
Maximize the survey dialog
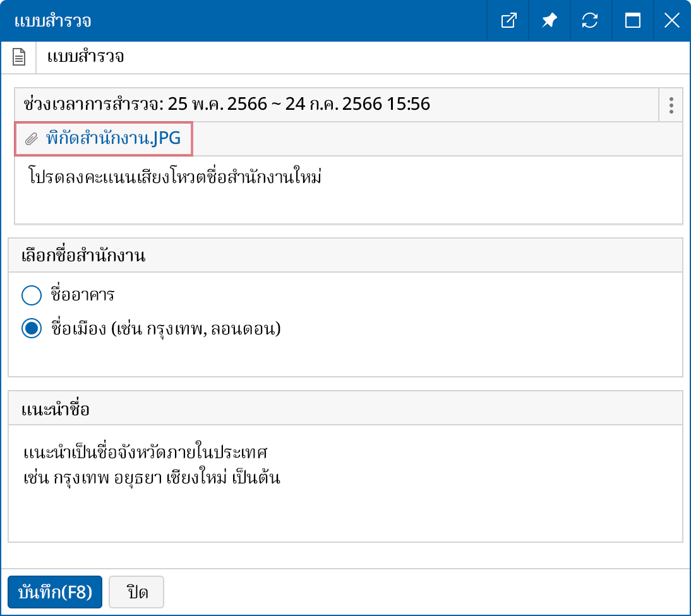[x=632, y=20]
